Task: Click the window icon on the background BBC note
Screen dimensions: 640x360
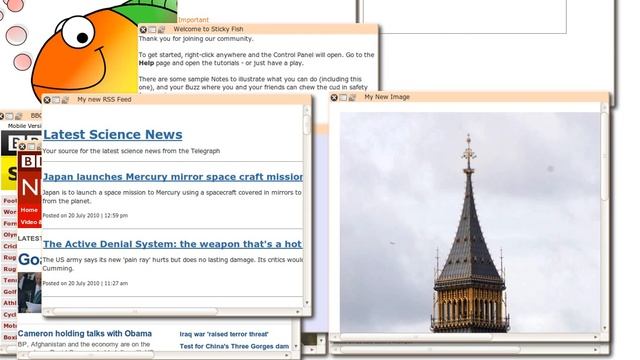Action: 9,116
